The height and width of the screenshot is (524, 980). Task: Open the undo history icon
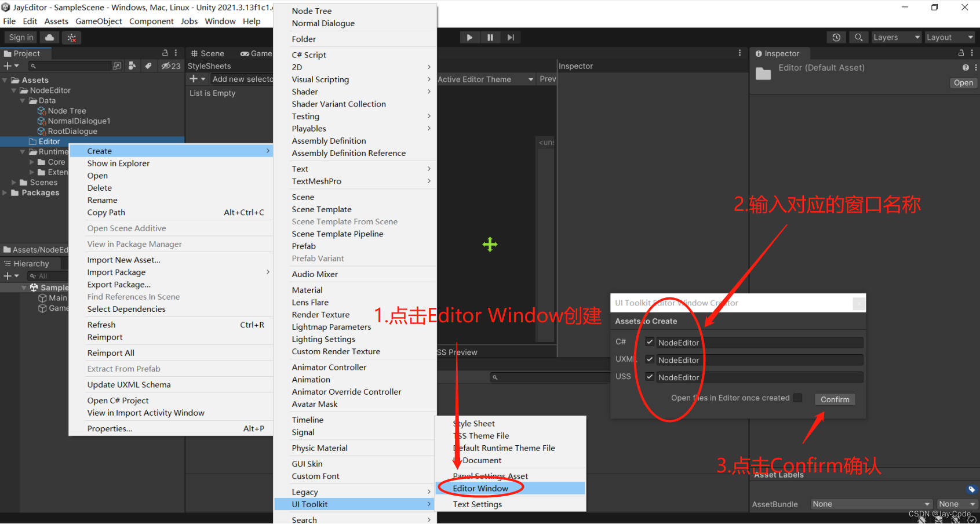[x=836, y=37]
